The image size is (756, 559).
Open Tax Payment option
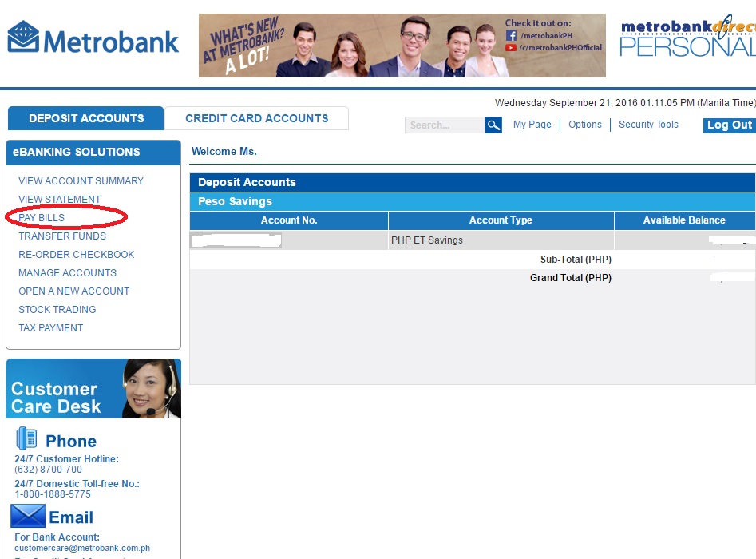tap(50, 327)
